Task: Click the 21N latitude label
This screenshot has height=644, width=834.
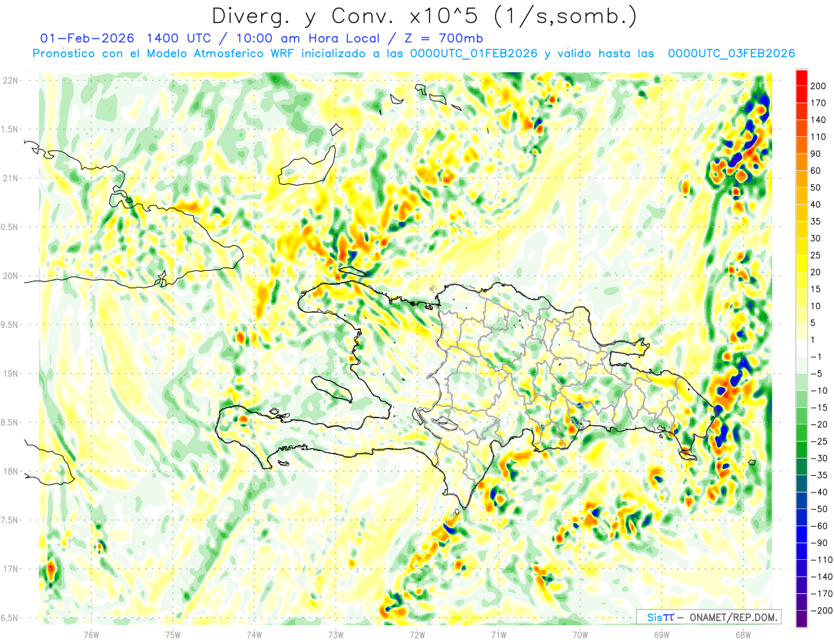Action: [x=10, y=178]
